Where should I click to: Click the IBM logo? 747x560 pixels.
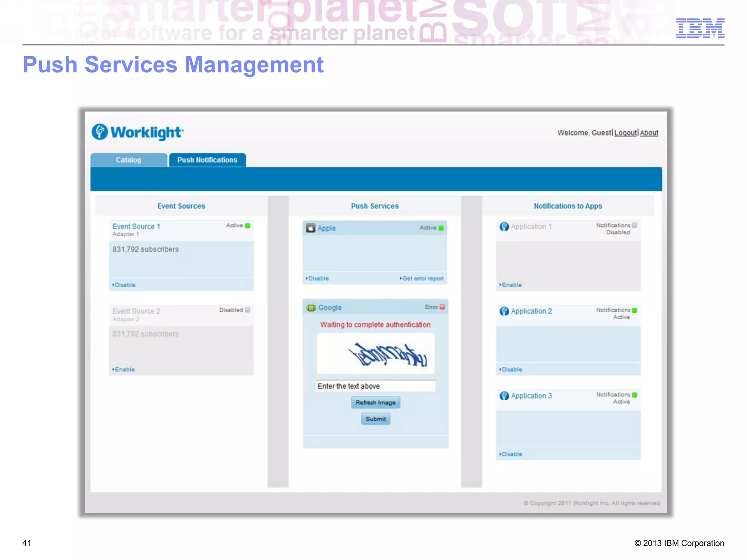click(700, 28)
